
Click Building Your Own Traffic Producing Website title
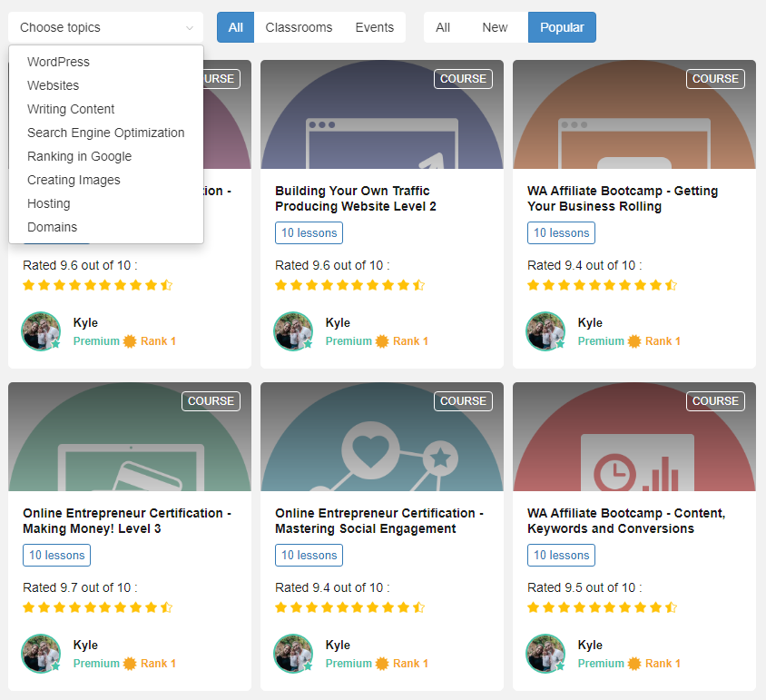tap(355, 199)
